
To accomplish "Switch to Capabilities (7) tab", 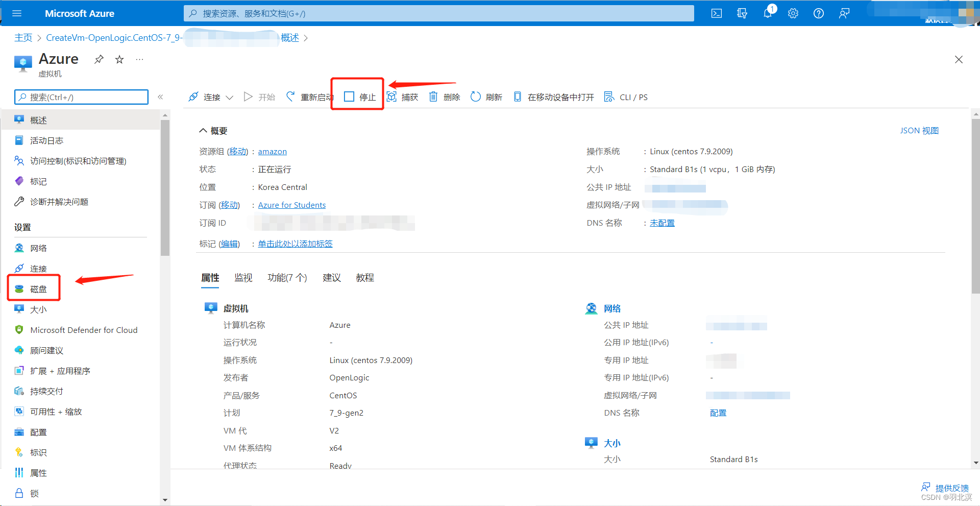I will pyautogui.click(x=287, y=278).
